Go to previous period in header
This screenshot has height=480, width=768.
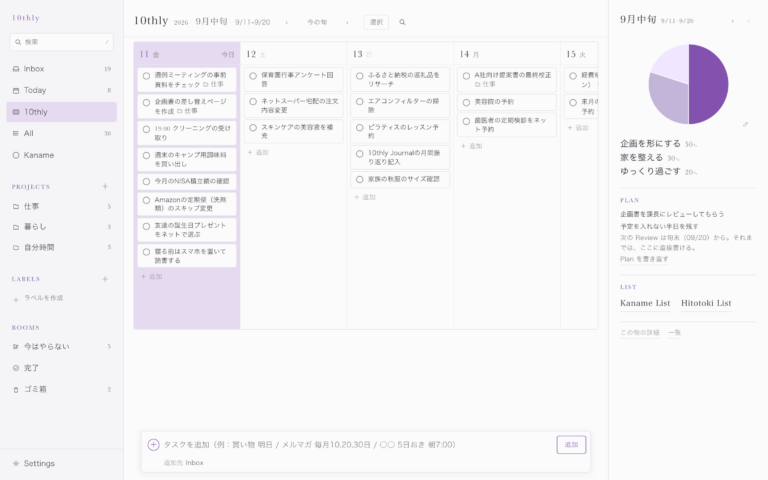(x=287, y=22)
